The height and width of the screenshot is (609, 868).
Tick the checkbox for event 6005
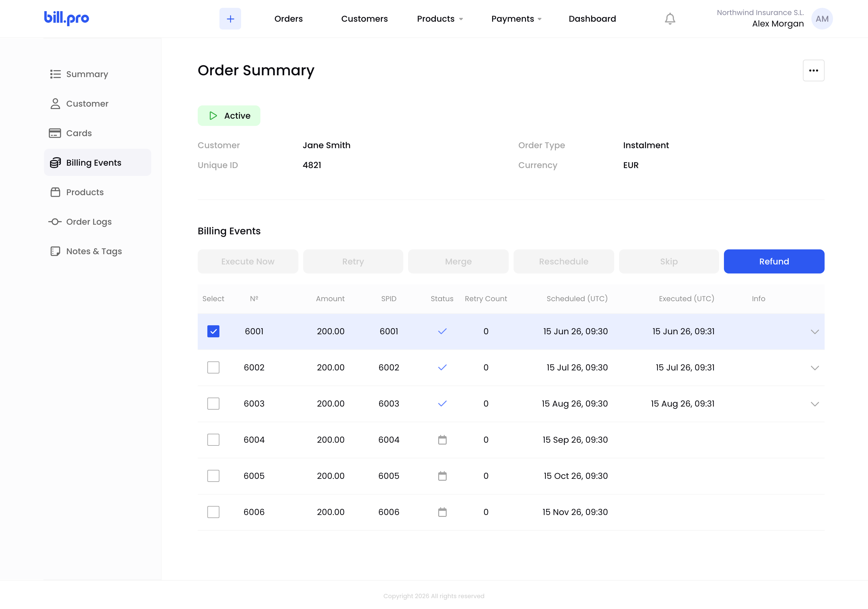(213, 476)
